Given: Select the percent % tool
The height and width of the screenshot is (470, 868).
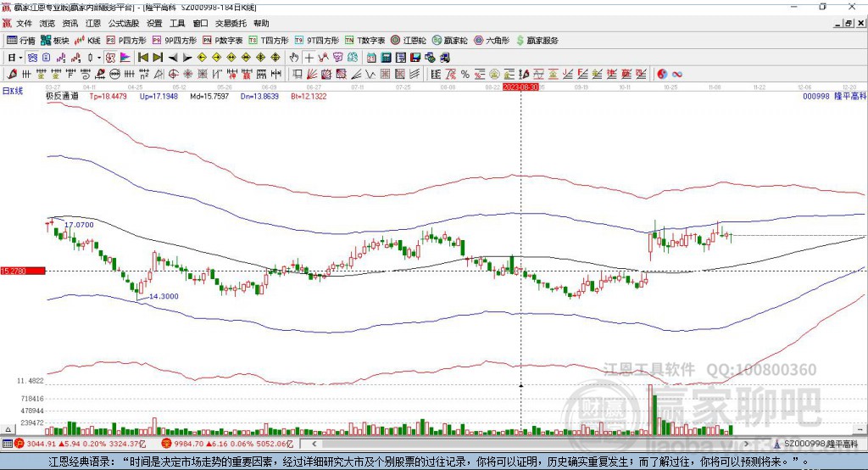Looking at the screenshot, I should point(465,74).
